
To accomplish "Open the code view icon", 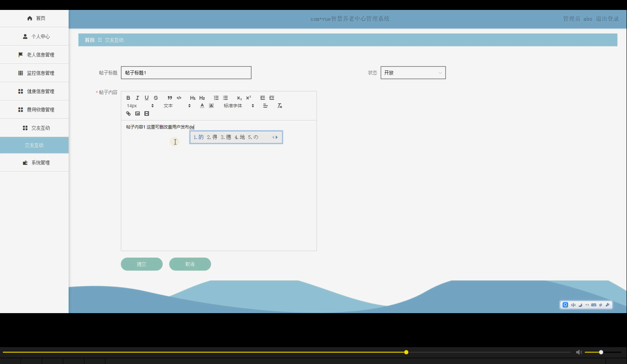I will [179, 98].
